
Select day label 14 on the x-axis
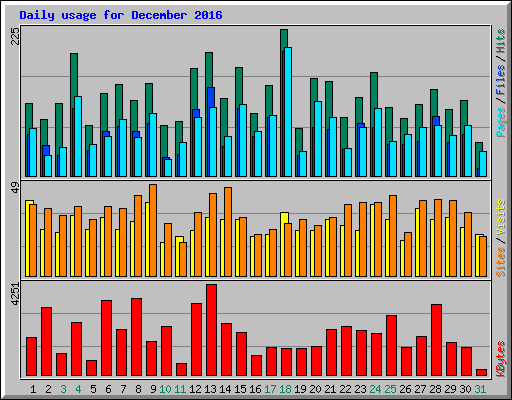[225, 389]
